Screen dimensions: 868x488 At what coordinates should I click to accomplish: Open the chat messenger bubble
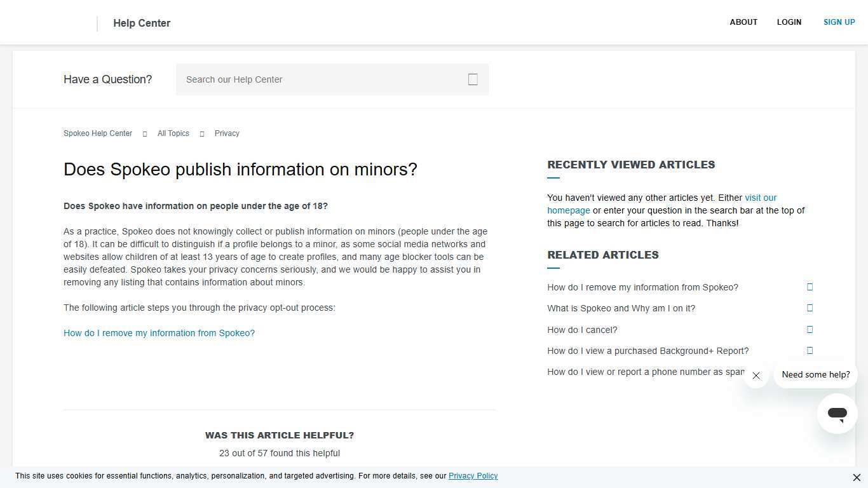point(837,413)
